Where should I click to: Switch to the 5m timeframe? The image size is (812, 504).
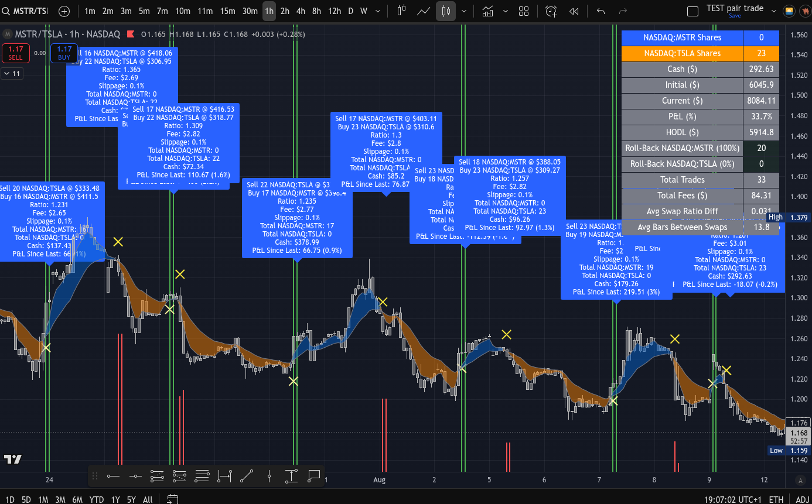pos(144,11)
